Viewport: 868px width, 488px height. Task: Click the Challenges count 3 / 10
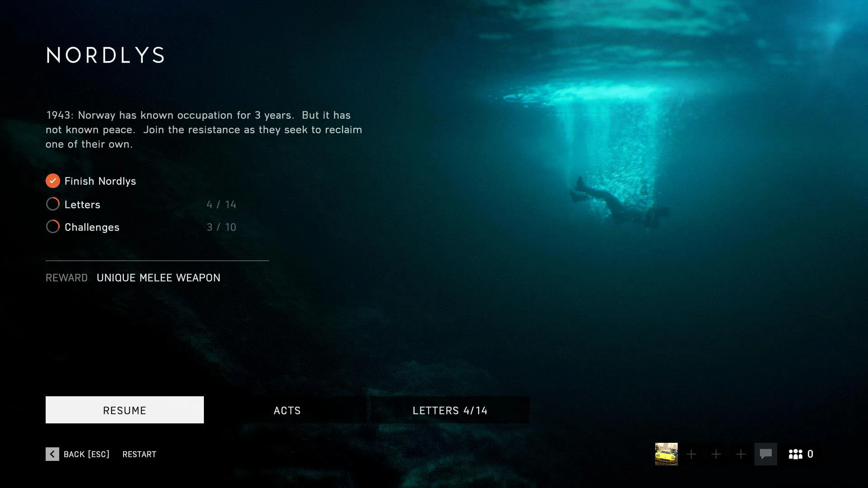tap(222, 227)
